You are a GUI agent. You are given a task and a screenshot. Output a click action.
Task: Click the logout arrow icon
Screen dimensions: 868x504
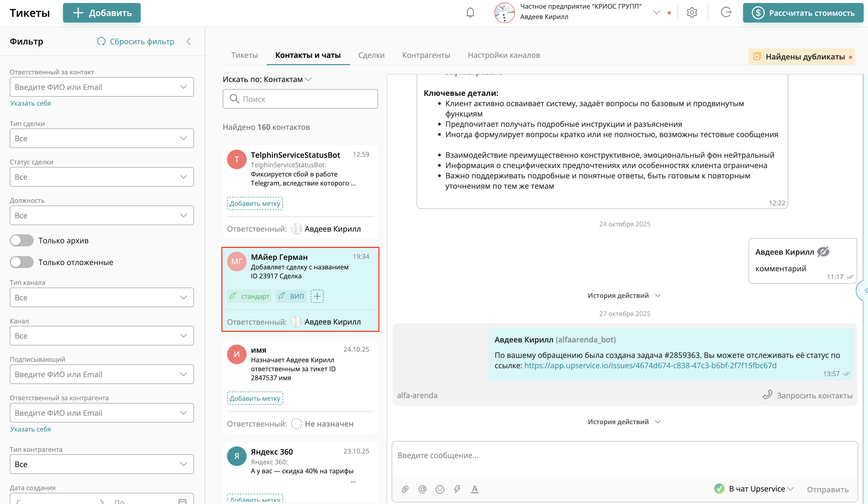pyautogui.click(x=726, y=13)
